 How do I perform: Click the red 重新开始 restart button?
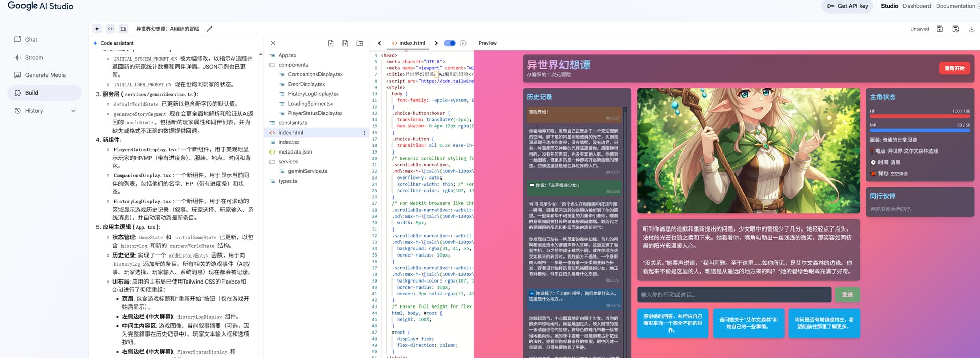pos(954,68)
